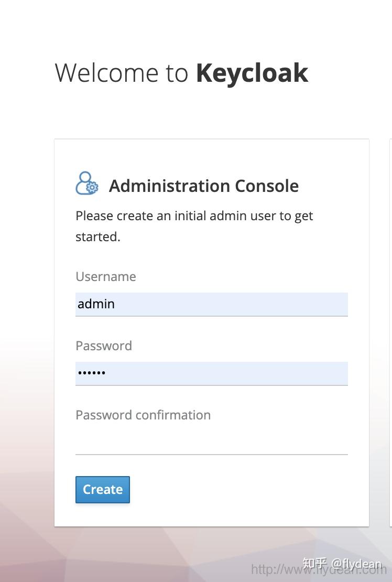This screenshot has width=392, height=582.
Task: Click the Administration Console heading
Action: [x=203, y=186]
